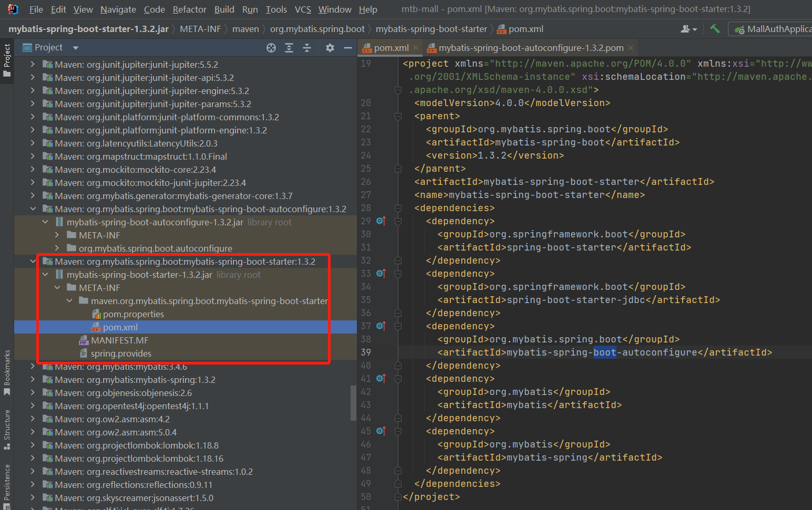This screenshot has height=510, width=812.
Task: Expand Maven: org.projectlombok:lombok:1.18.16 node
Action: 33,458
